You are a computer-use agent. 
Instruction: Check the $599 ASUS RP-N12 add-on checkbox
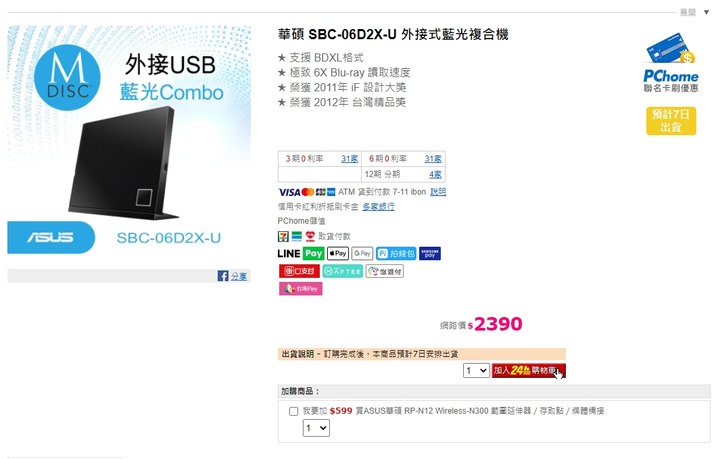pyautogui.click(x=293, y=411)
